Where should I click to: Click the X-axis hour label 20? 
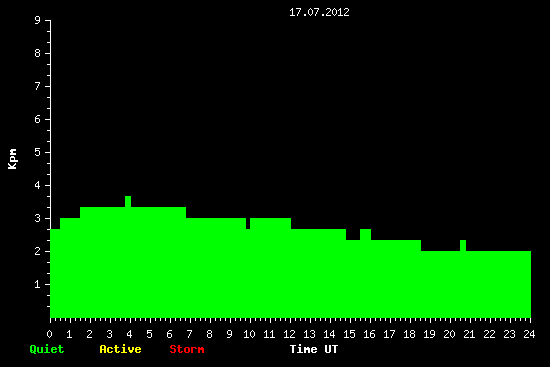point(449,334)
